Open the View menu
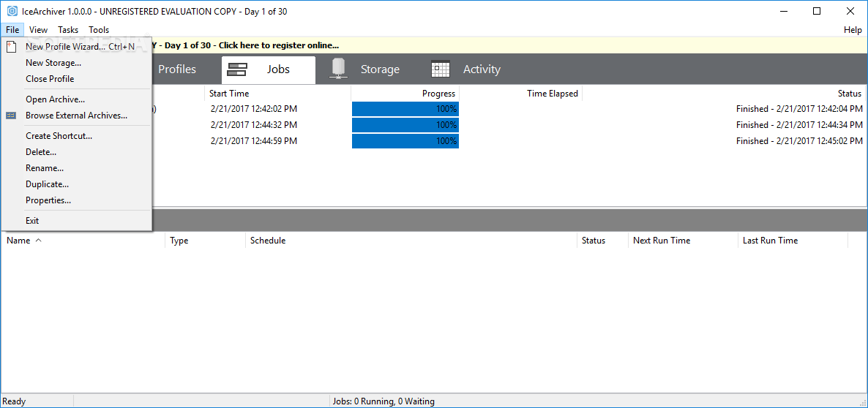868x408 pixels. 38,30
